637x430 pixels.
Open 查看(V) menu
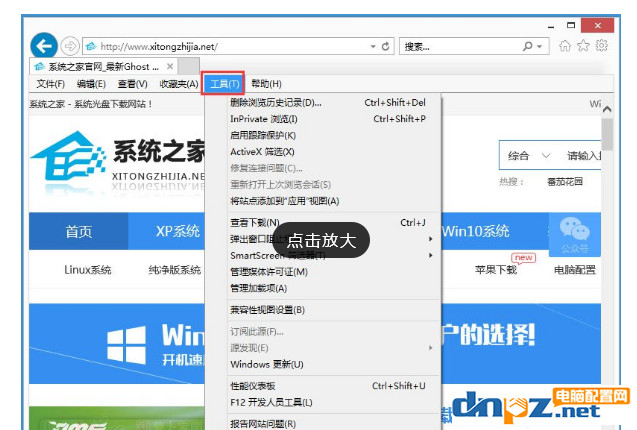(x=132, y=84)
